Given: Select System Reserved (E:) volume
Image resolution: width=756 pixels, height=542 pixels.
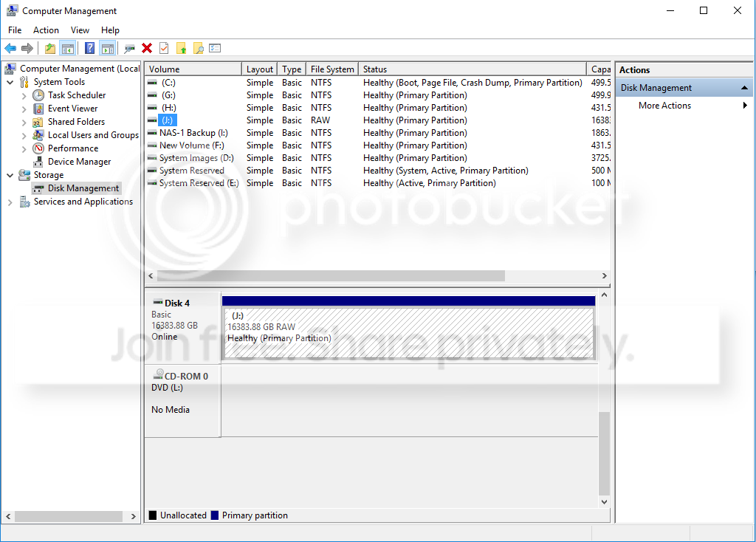Looking at the screenshot, I should click(x=379, y=182).
